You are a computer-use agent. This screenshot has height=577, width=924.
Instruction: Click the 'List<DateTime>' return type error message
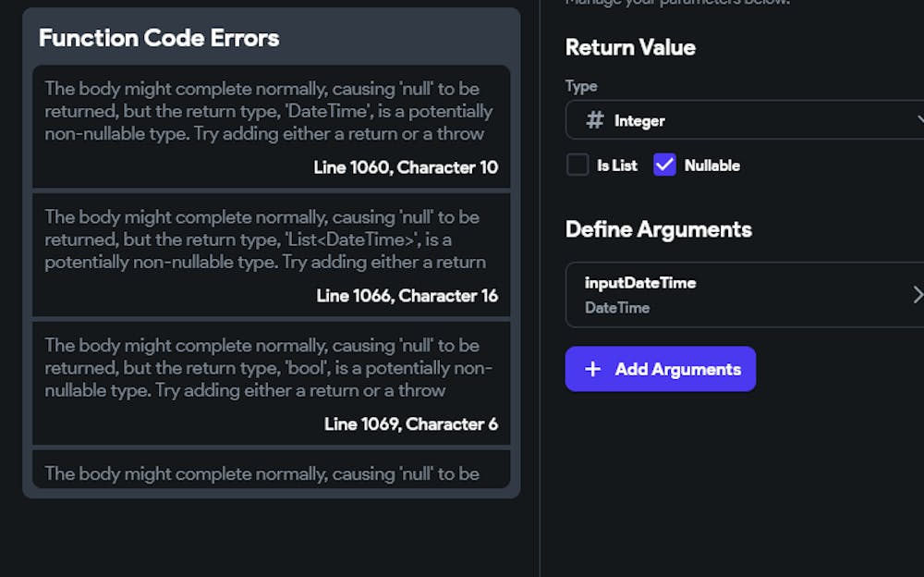point(269,239)
